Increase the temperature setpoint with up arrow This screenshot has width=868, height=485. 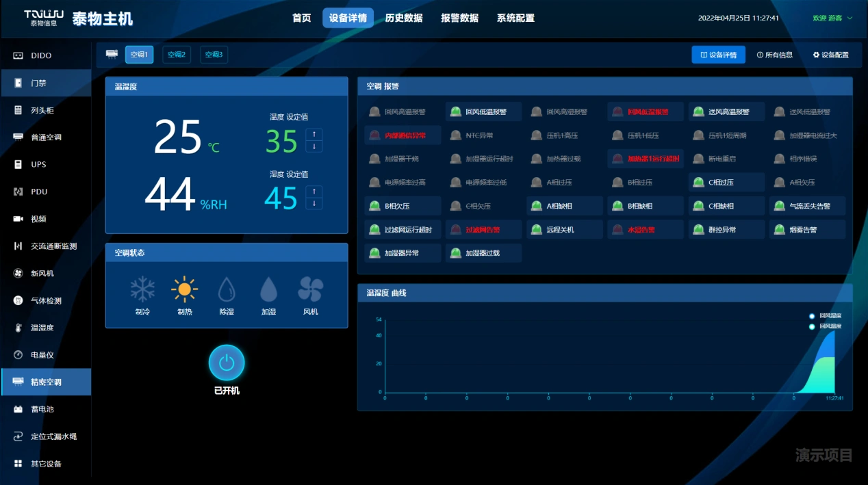[x=314, y=135]
